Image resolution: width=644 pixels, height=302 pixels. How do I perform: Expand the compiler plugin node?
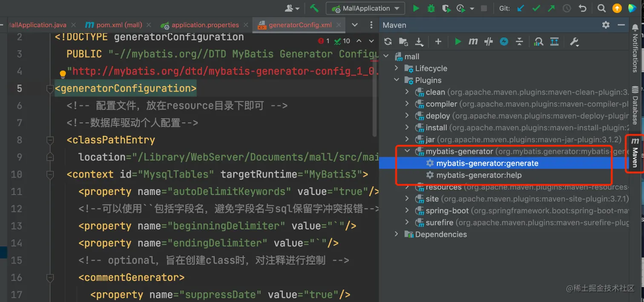tap(407, 104)
